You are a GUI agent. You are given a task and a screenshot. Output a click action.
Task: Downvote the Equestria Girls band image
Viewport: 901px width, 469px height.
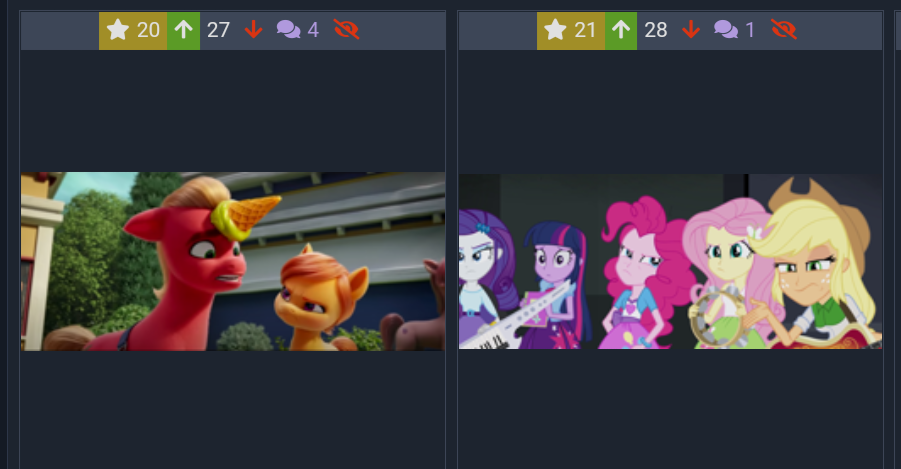click(x=691, y=30)
